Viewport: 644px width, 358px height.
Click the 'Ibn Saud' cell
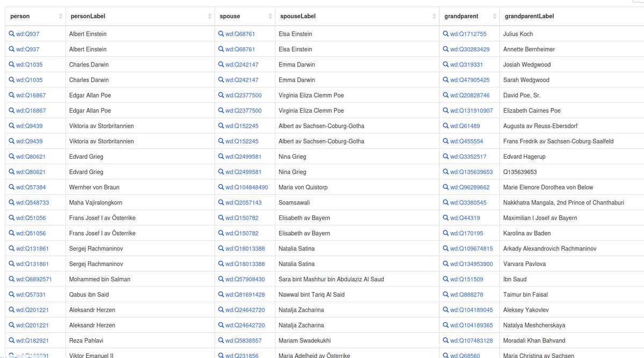[x=572, y=279]
